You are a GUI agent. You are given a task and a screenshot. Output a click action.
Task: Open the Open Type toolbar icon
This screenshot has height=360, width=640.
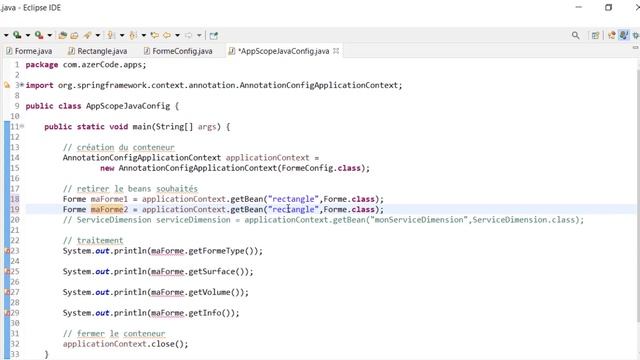click(x=62, y=36)
